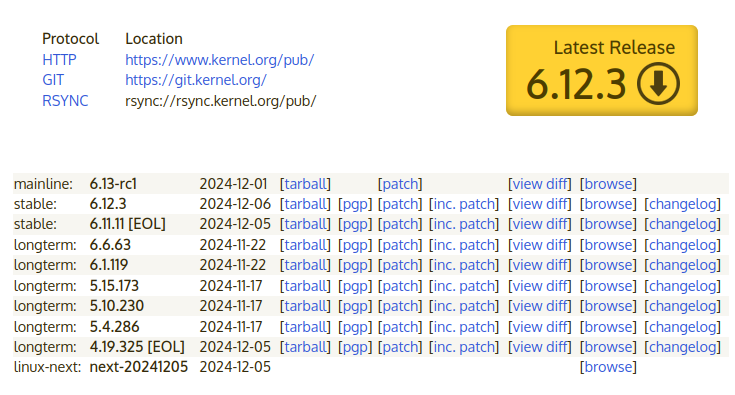Click the 2024-12-06 release date

[235, 204]
